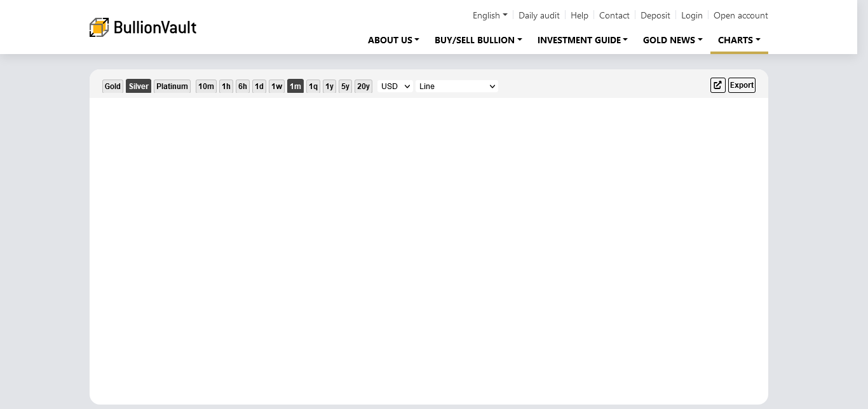Click the BullionVault logo
Viewport: 868px width, 409px height.
click(x=143, y=27)
